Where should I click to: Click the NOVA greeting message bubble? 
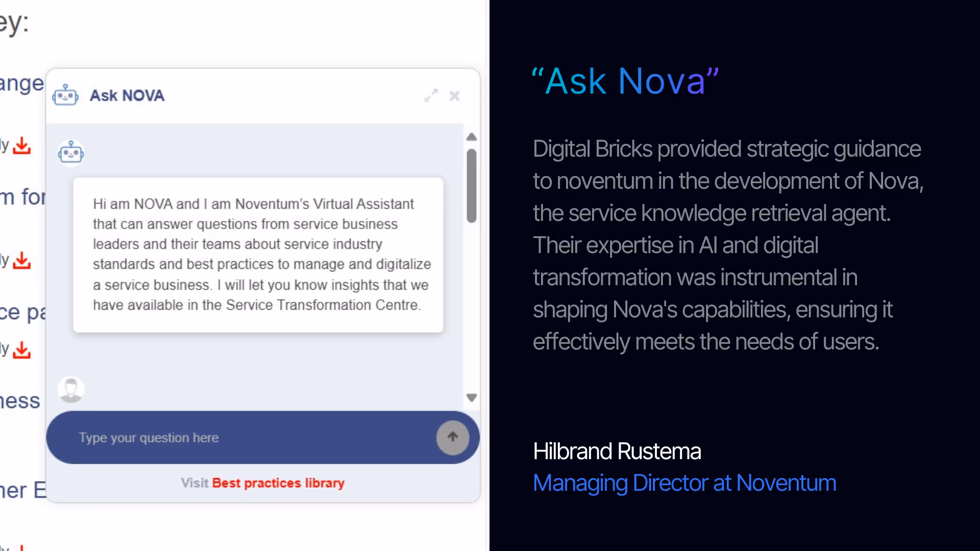click(x=258, y=255)
